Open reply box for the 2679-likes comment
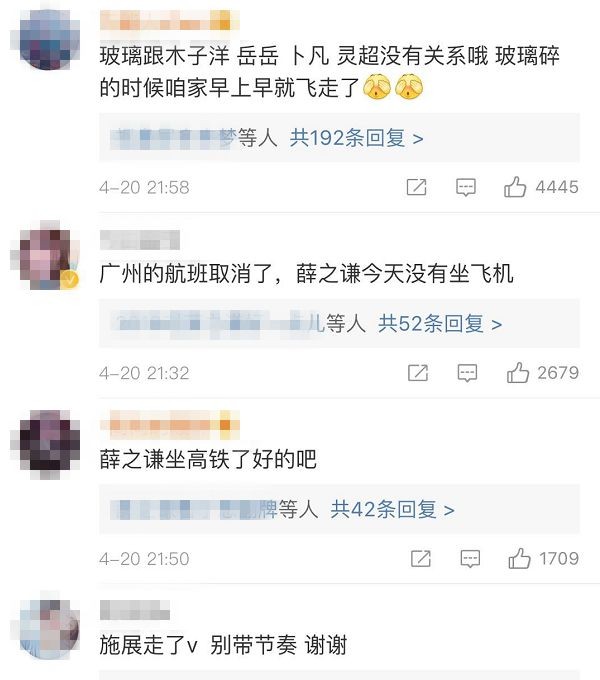Screen dimensions: 600x680 click(x=467, y=373)
